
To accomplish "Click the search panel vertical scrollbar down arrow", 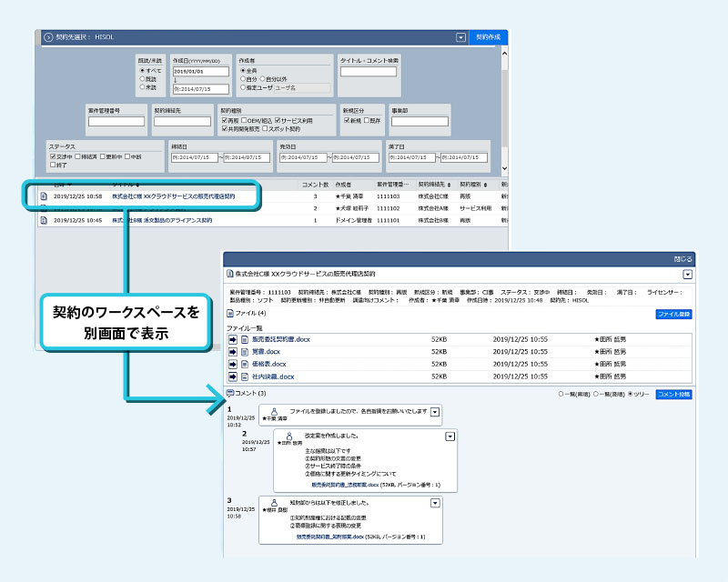I will 504,169.
